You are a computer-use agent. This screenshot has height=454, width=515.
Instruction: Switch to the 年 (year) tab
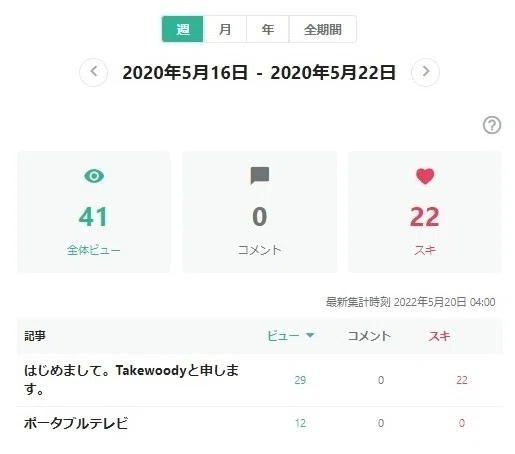(x=268, y=29)
